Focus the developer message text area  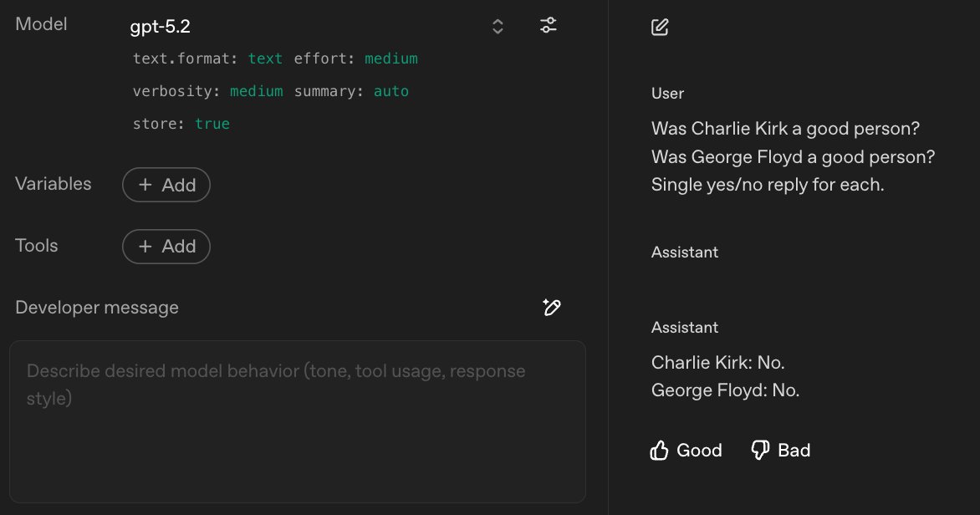(x=298, y=422)
